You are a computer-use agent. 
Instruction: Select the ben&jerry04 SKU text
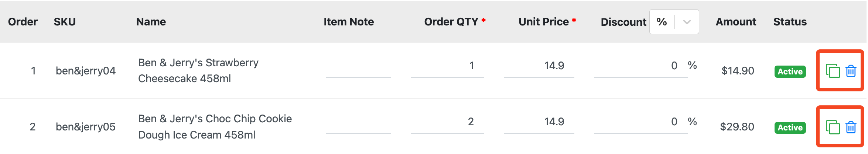(x=86, y=71)
